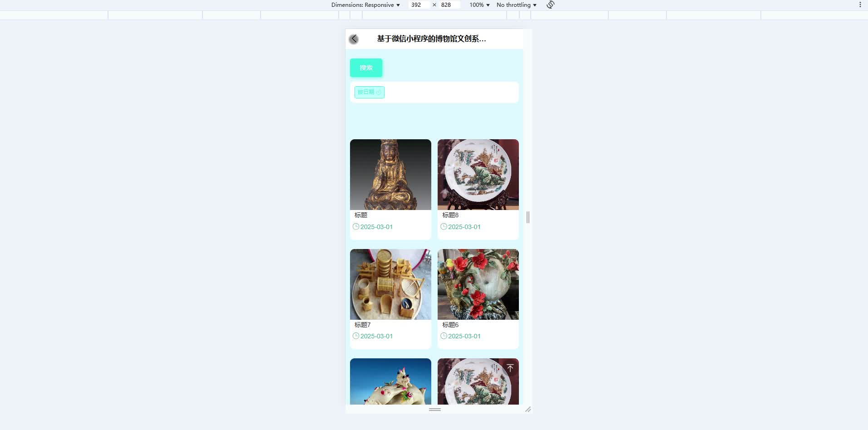Open the Buddha statue thumbnail
868x430 pixels.
(390, 175)
